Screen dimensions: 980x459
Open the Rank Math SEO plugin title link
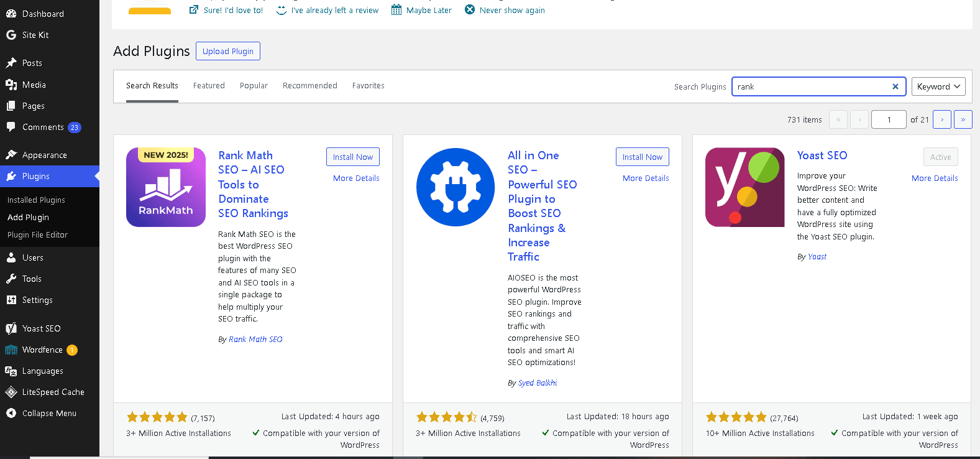click(x=253, y=184)
